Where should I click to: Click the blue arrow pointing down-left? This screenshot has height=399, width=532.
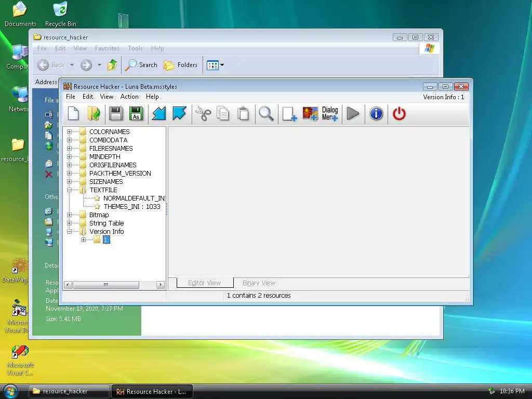click(158, 114)
